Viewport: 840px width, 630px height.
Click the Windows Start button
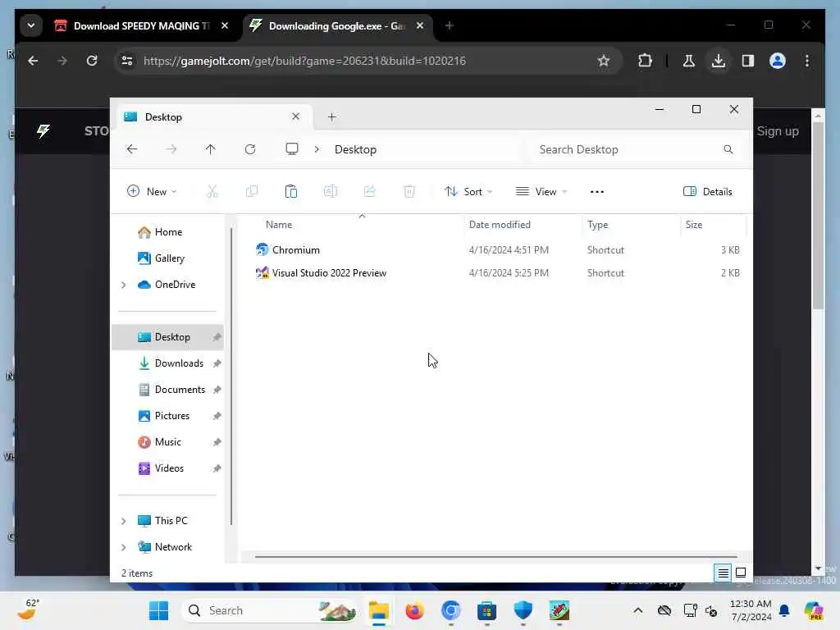click(x=158, y=610)
